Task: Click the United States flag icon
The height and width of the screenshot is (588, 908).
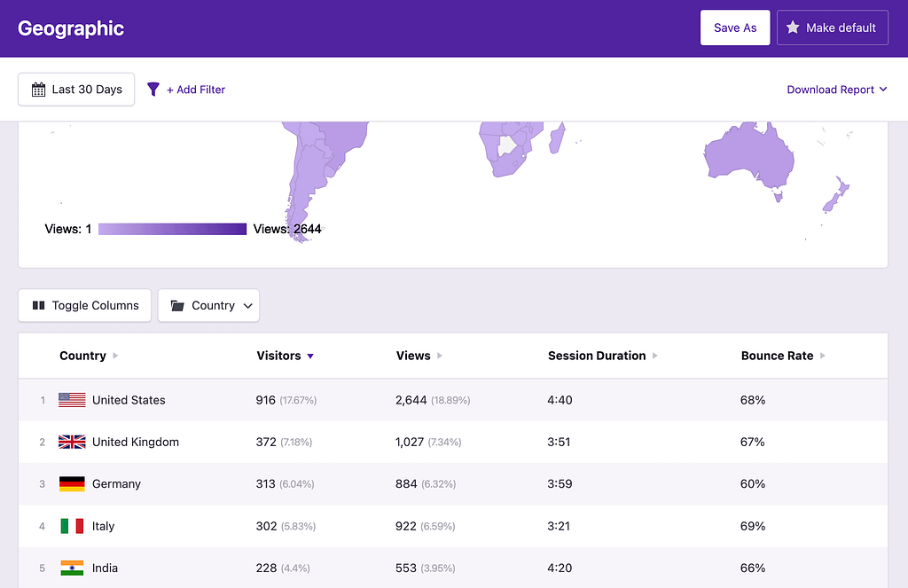Action: pos(72,400)
